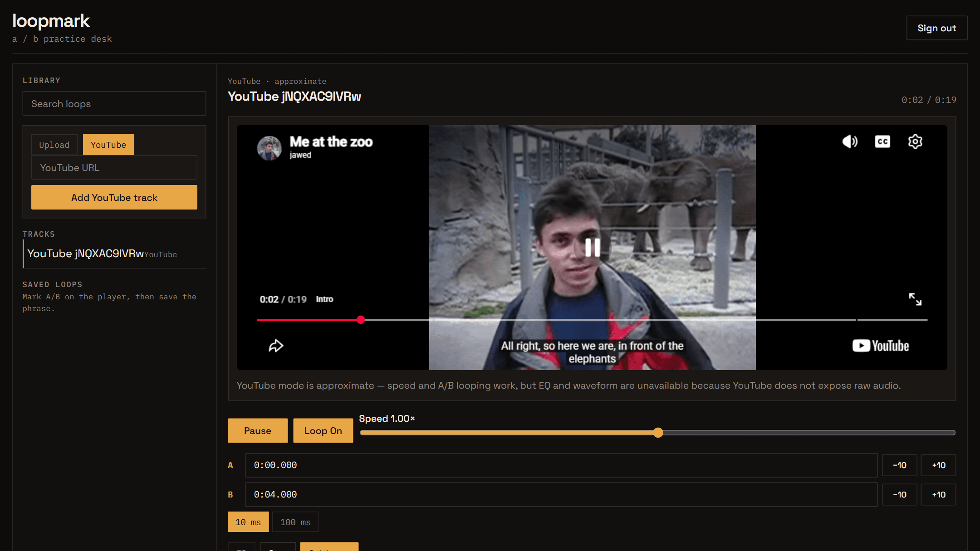Nudge marker A back with -10

pos(900,465)
